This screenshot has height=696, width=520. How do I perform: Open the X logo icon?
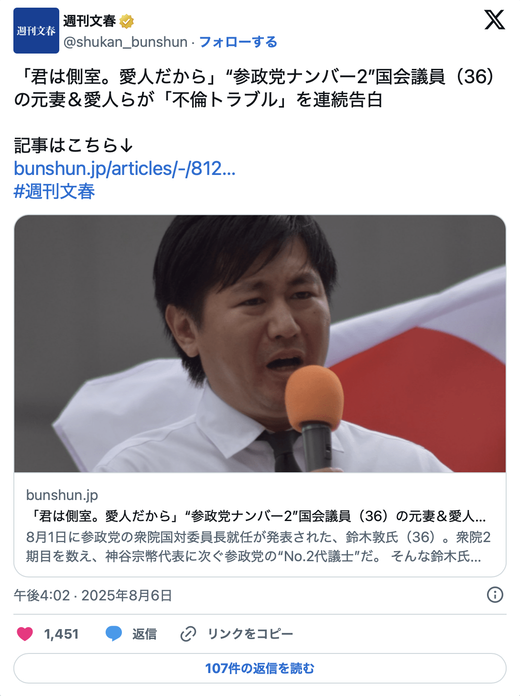(494, 20)
